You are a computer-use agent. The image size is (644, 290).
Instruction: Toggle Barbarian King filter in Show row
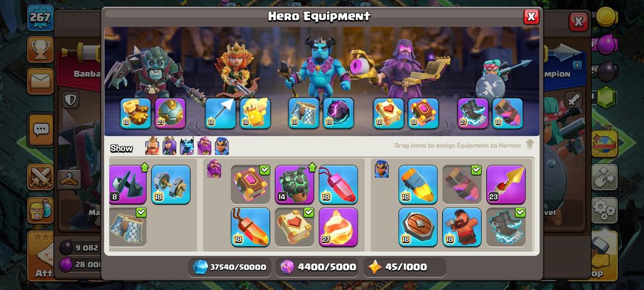[x=152, y=146]
